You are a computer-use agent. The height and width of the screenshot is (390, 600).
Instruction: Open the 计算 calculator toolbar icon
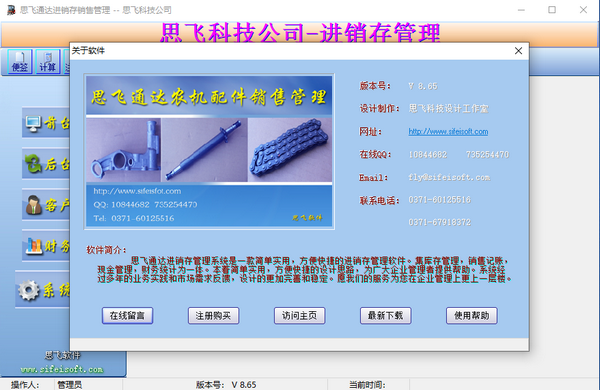pyautogui.click(x=48, y=61)
